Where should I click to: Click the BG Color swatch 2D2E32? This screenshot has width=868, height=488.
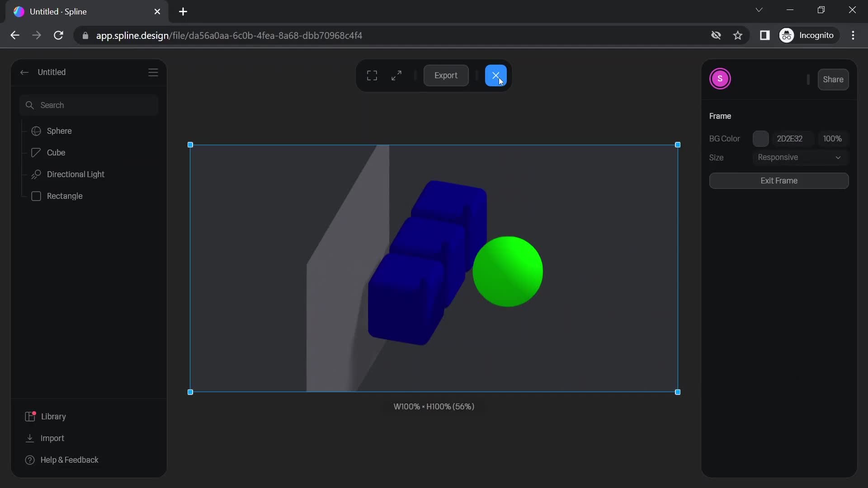point(762,138)
